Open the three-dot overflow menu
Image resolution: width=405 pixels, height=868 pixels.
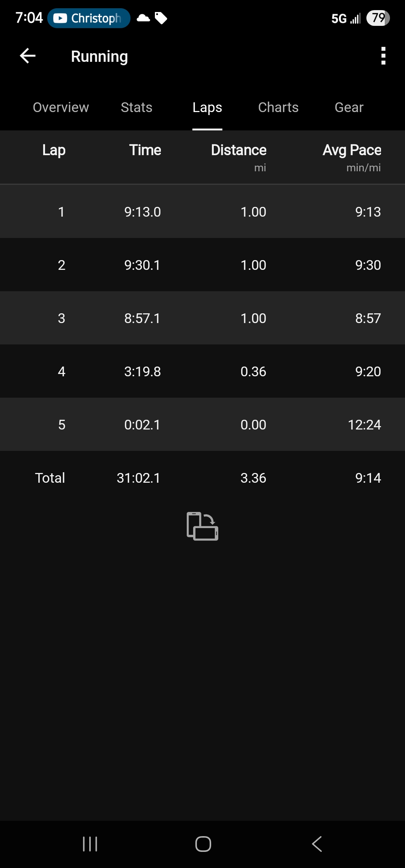pyautogui.click(x=383, y=56)
